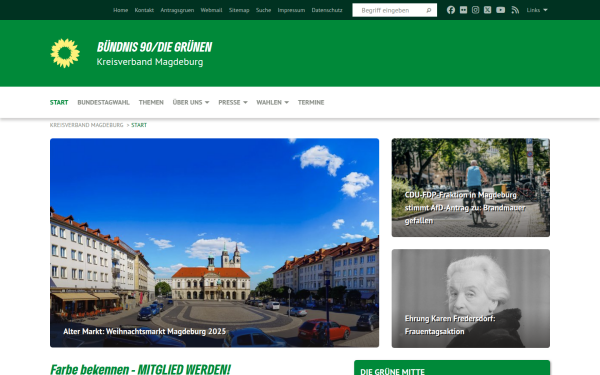Open the Facebook social icon

click(x=451, y=10)
